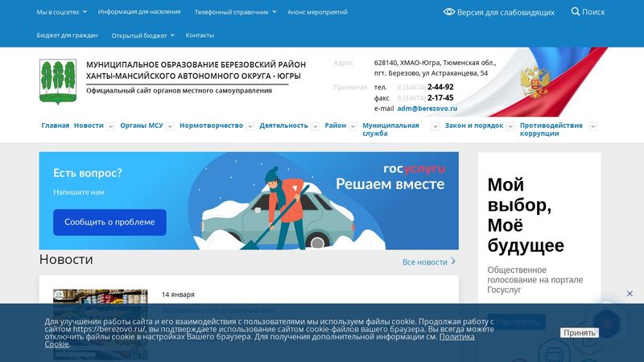Click the Russian coat of arms emblem

pos(535,83)
